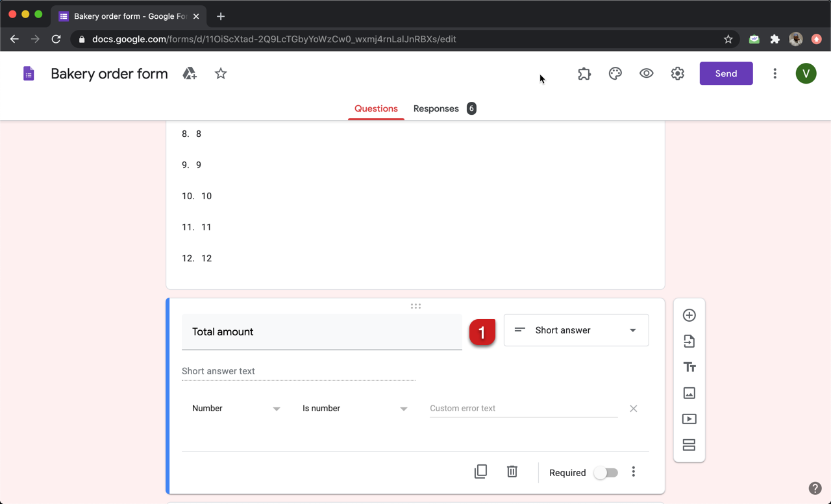Image resolution: width=831 pixels, height=504 pixels.
Task: Star the Bakery order form
Action: (x=221, y=74)
